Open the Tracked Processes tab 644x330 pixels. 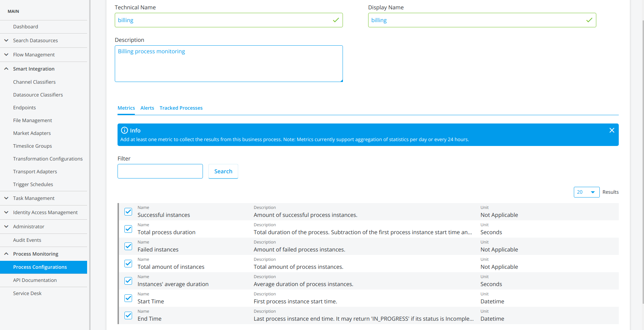click(181, 108)
